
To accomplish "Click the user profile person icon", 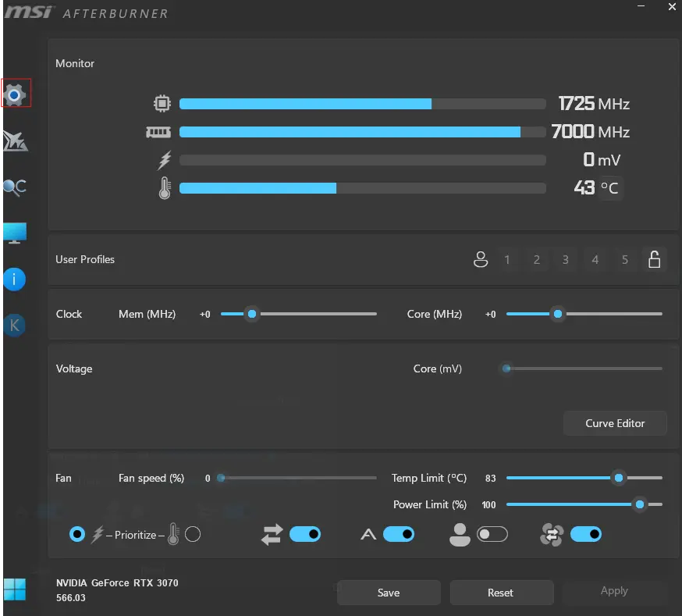I will pos(480,260).
